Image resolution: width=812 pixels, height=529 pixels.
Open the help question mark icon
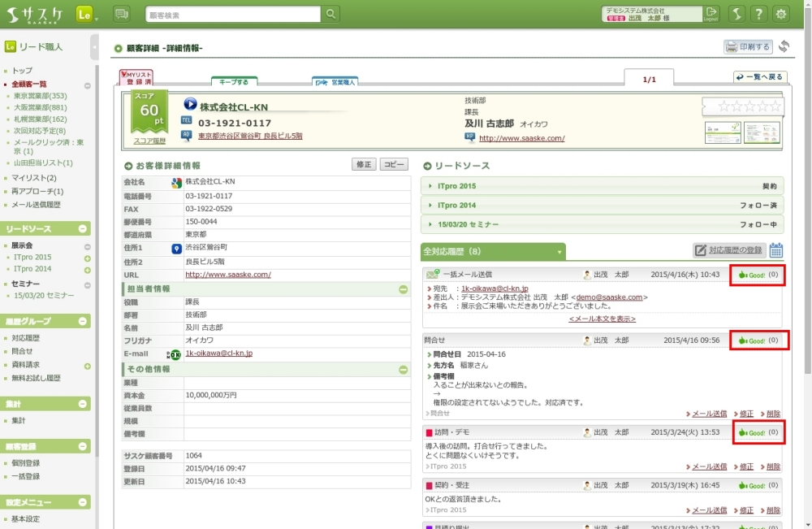coord(758,14)
